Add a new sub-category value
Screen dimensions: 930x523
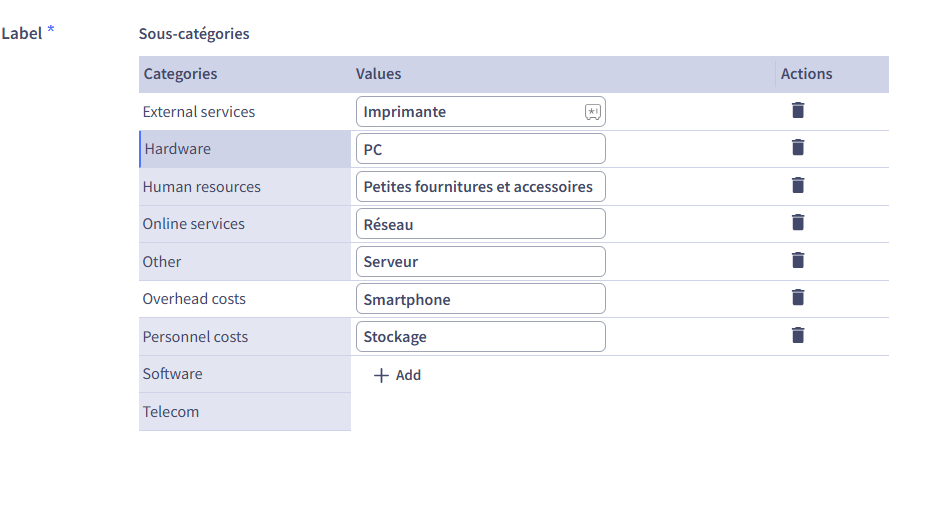pyautogui.click(x=397, y=376)
